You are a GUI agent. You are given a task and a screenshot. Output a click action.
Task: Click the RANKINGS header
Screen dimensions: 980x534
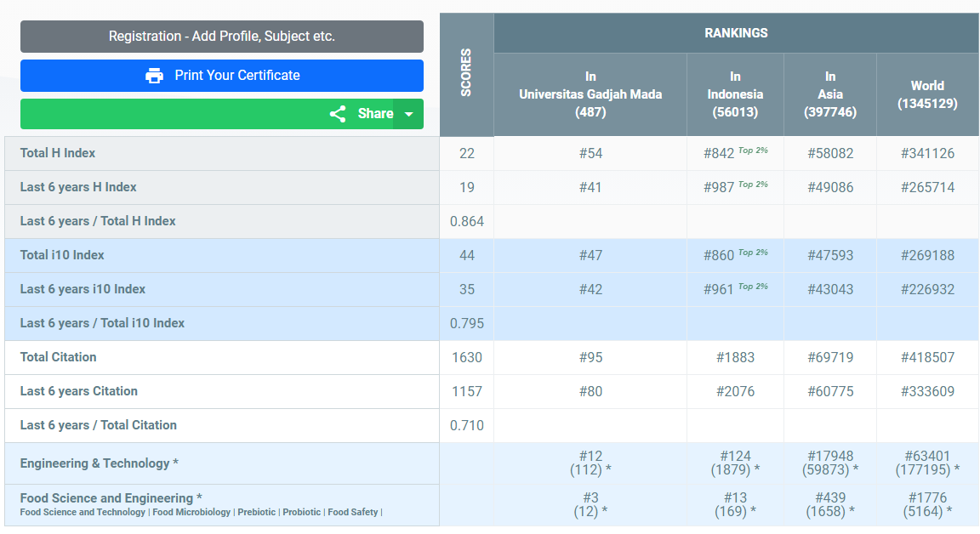point(736,33)
